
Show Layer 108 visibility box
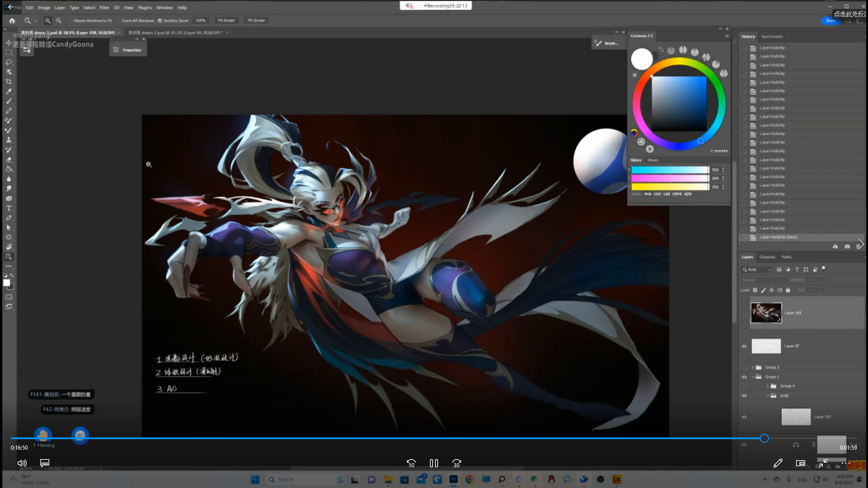tap(744, 313)
